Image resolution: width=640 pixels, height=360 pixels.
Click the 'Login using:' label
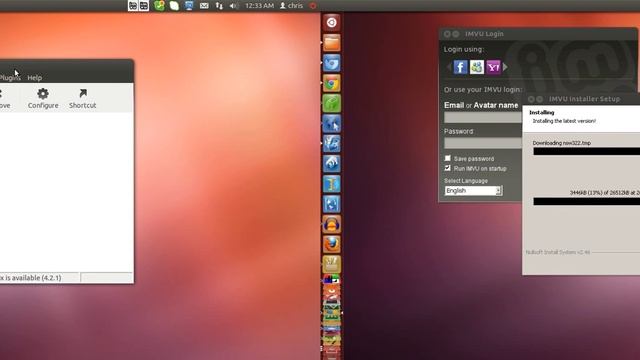click(x=464, y=49)
